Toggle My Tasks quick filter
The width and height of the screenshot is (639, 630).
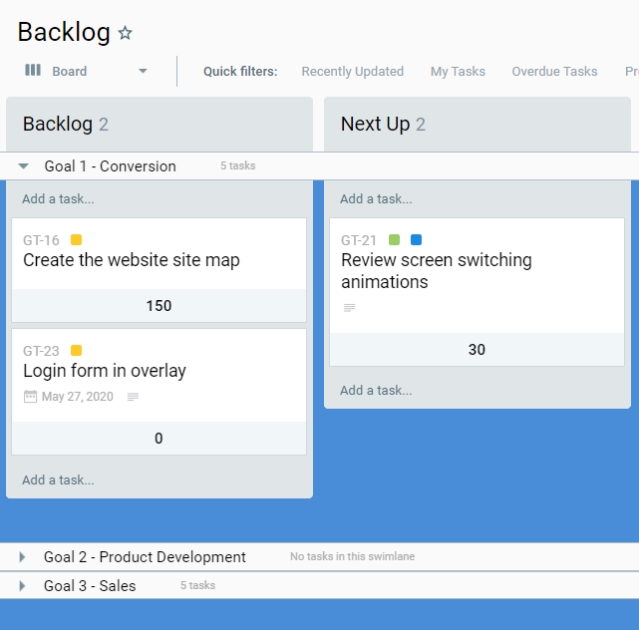457,71
